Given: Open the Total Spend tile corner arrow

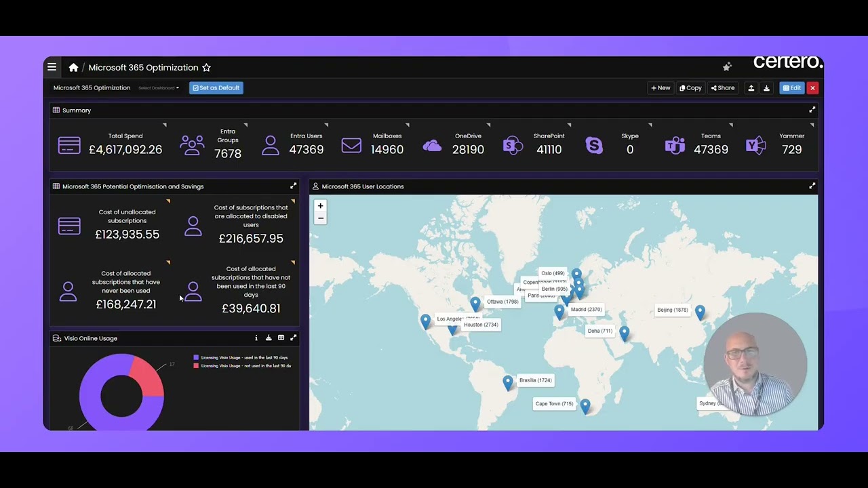Looking at the screenshot, I should pos(165,125).
